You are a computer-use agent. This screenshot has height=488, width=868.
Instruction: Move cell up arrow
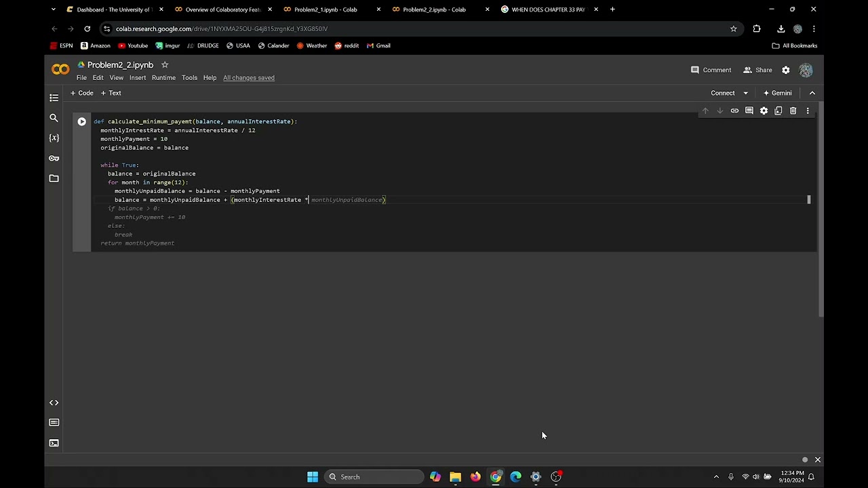point(705,110)
